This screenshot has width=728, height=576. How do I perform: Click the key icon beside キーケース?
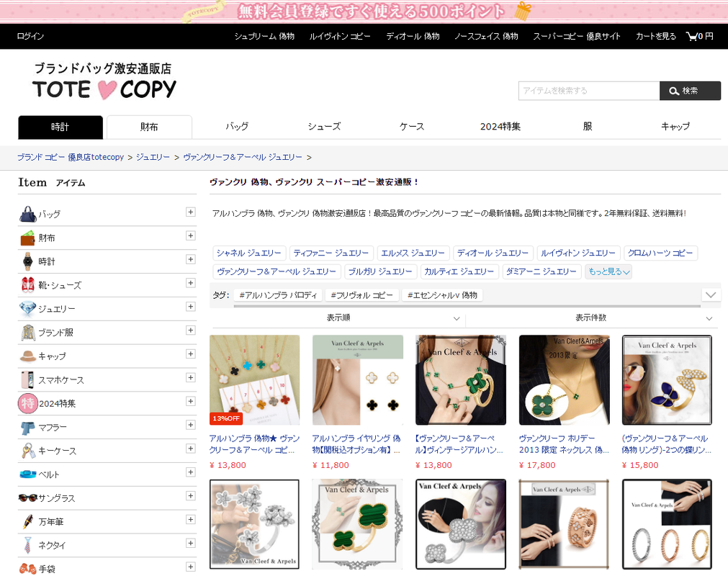(28, 451)
